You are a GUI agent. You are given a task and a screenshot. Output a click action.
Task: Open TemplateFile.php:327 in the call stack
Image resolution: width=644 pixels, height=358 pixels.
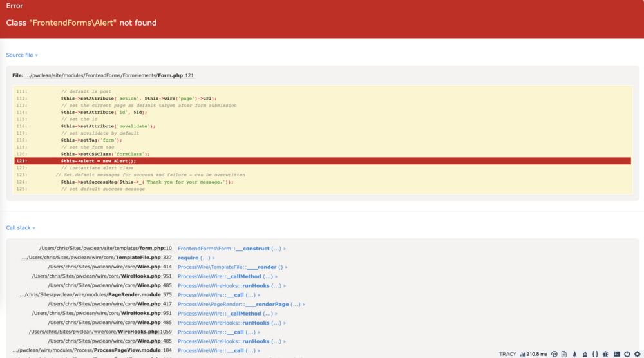(x=97, y=258)
